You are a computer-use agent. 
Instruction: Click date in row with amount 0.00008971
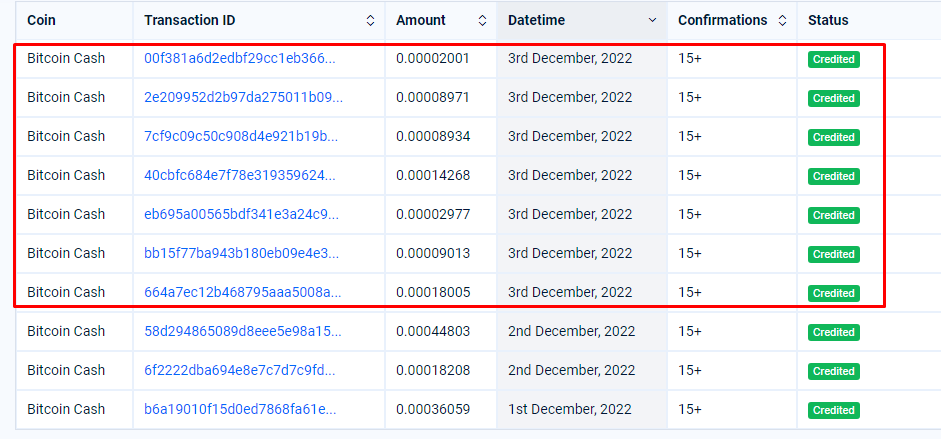[x=570, y=97]
